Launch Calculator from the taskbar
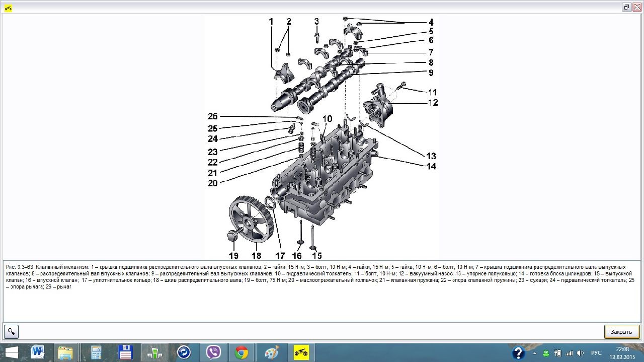Viewport: 644px width, 362px height. click(96, 352)
